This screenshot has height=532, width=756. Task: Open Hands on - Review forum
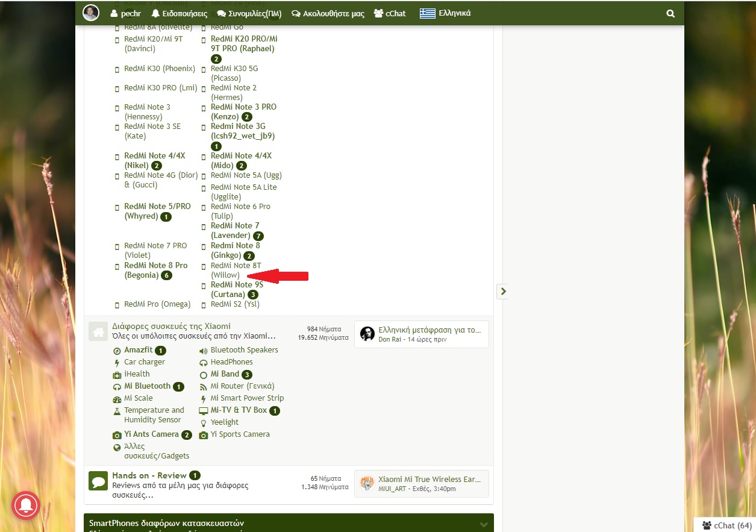click(x=149, y=475)
